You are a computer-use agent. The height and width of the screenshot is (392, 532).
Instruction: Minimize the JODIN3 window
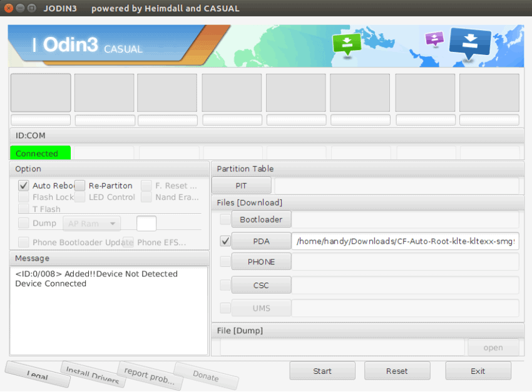[x=21, y=8]
